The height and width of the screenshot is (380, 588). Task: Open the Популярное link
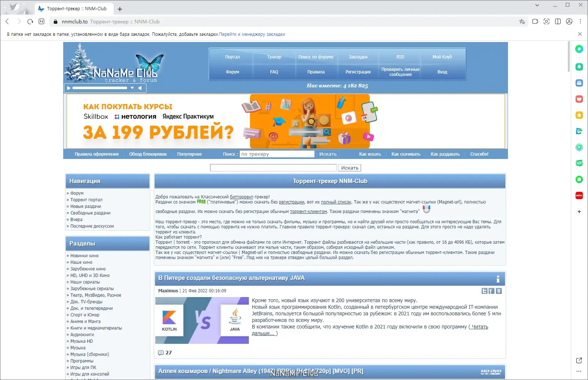189,154
